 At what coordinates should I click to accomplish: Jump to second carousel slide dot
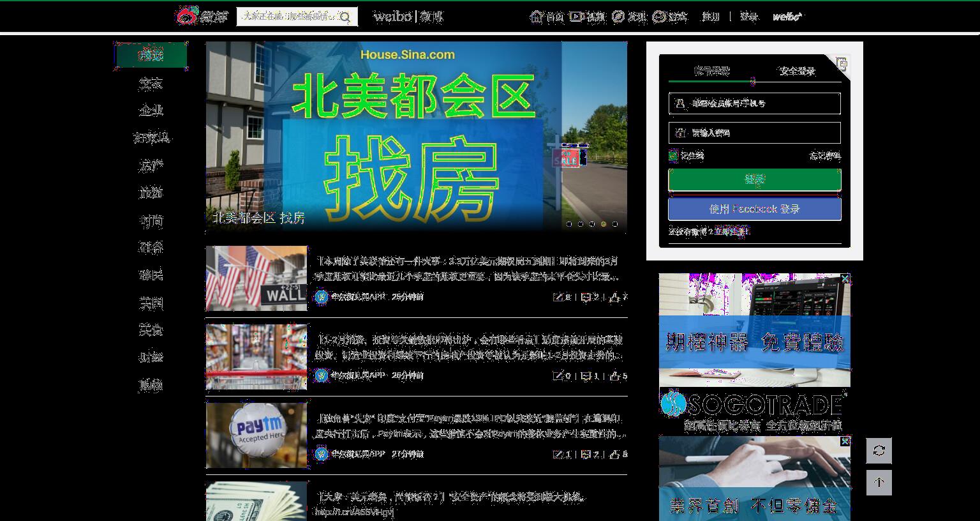[581, 224]
